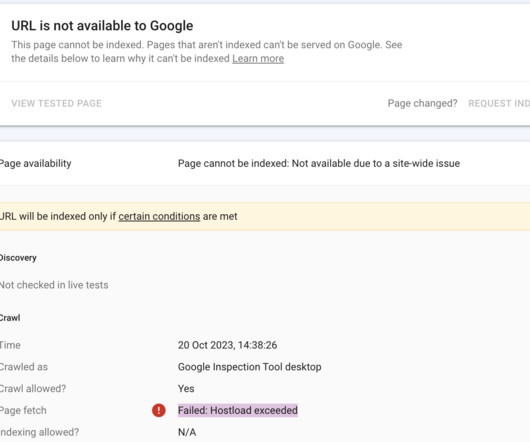Viewport: 530px width, 442px height.
Task: Click the 'Time' row label under Crawl
Action: pyautogui.click(x=10, y=345)
